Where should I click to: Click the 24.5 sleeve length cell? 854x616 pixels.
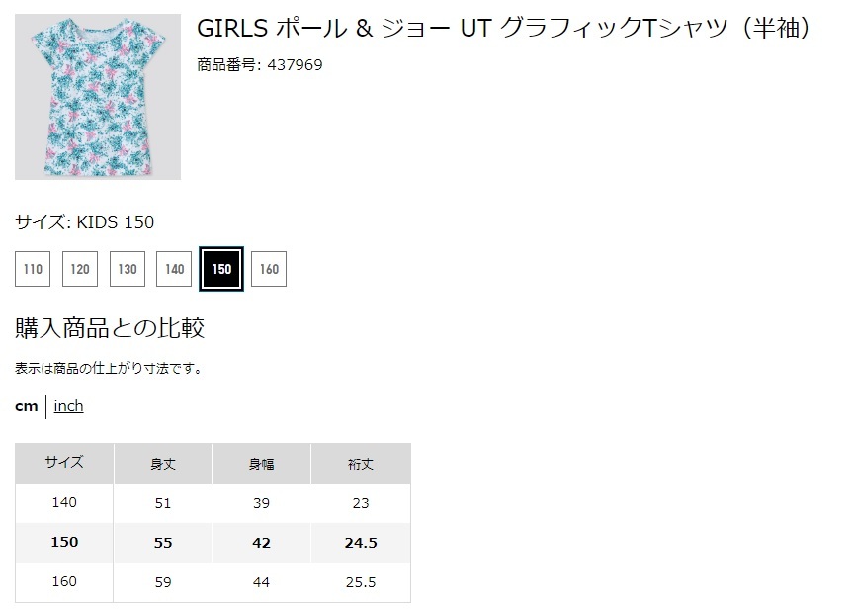pyautogui.click(x=360, y=543)
